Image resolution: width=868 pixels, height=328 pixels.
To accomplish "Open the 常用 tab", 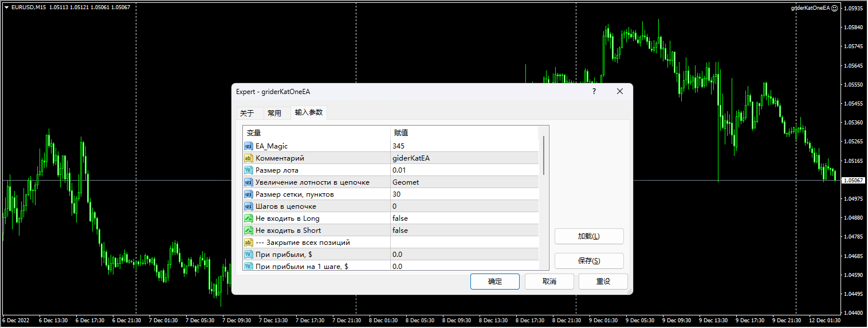I will click(x=274, y=113).
